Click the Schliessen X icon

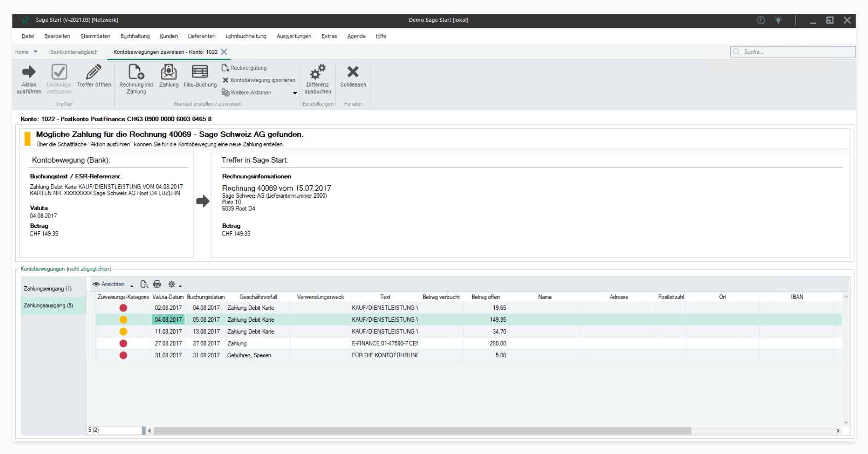click(x=353, y=71)
